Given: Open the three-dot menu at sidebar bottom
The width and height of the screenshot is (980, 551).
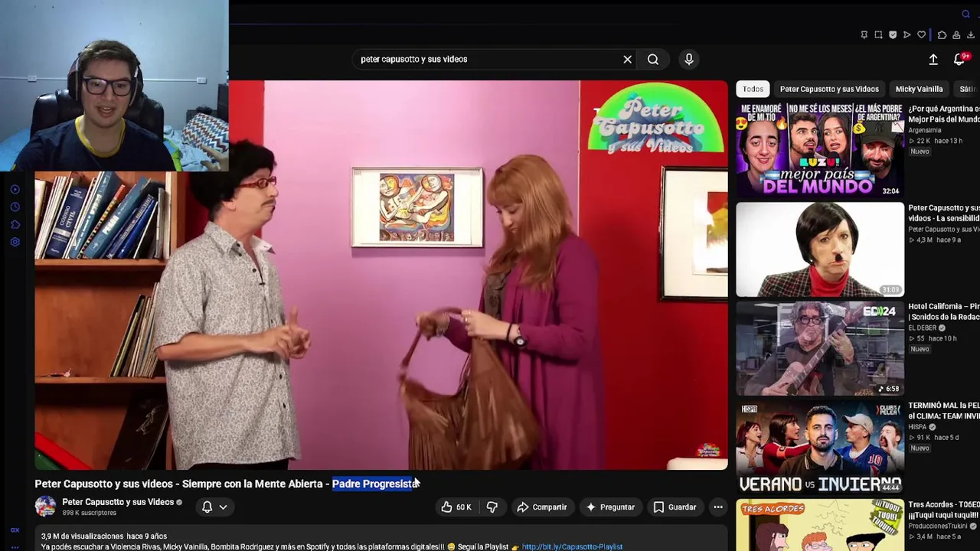Looking at the screenshot, I should coord(15,547).
